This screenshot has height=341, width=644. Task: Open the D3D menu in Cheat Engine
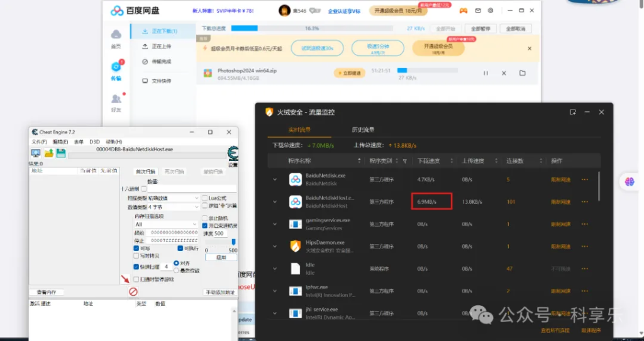94,142
